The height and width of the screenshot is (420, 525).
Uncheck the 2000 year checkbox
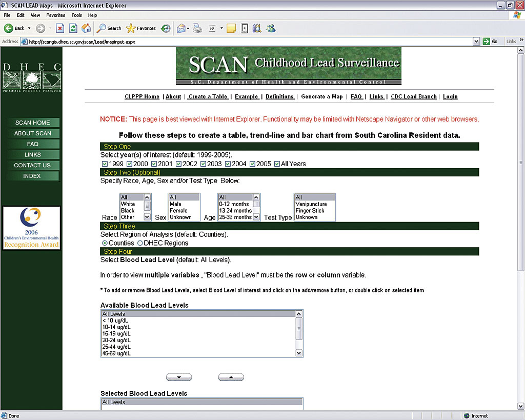(129, 164)
